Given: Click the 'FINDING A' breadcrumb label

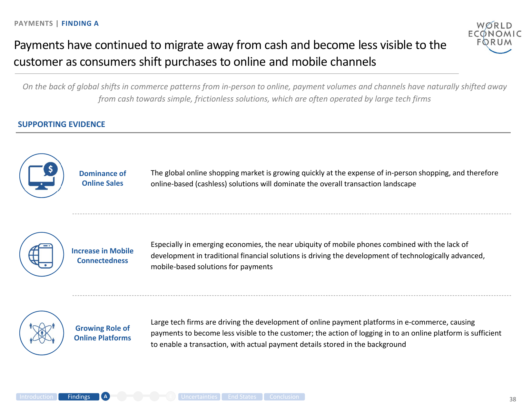Looking at the screenshot, I should click(x=80, y=24).
